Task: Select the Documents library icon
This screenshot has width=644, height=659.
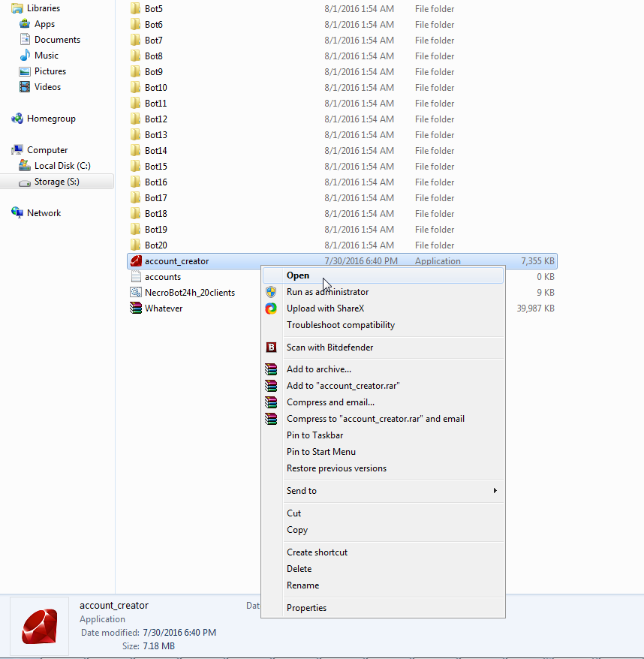Action: coord(25,40)
